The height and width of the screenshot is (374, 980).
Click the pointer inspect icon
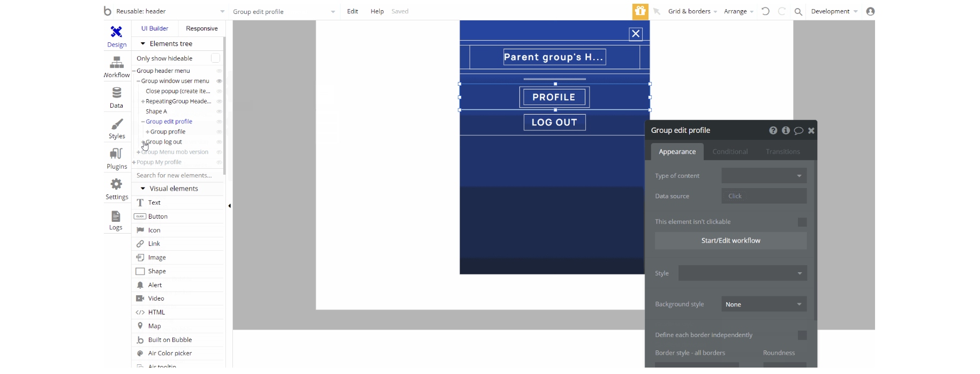[x=657, y=11]
